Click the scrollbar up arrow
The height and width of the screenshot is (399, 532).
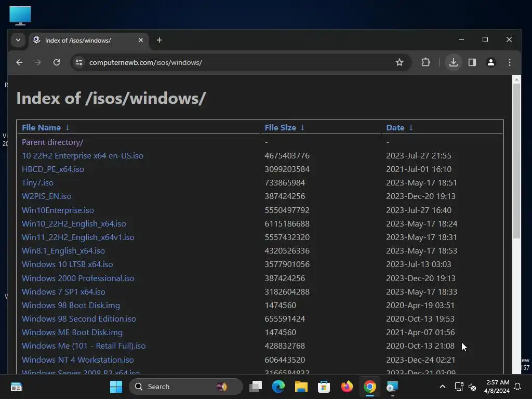pyautogui.click(x=516, y=79)
